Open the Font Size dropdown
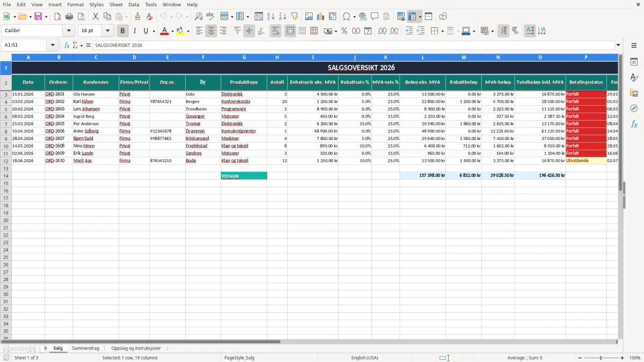644x362 pixels. pyautogui.click(x=108, y=31)
